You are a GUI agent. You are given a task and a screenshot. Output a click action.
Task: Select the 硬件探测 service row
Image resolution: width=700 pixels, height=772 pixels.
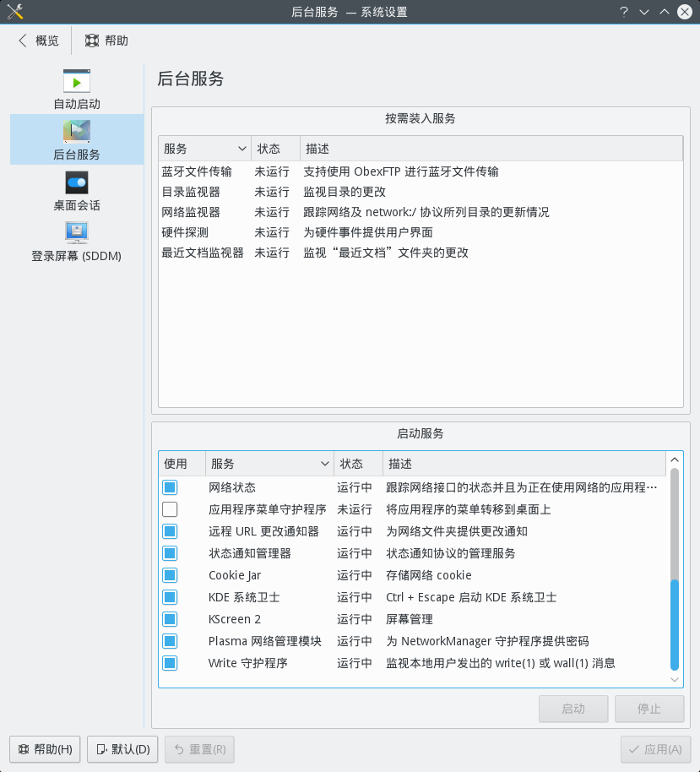(421, 232)
